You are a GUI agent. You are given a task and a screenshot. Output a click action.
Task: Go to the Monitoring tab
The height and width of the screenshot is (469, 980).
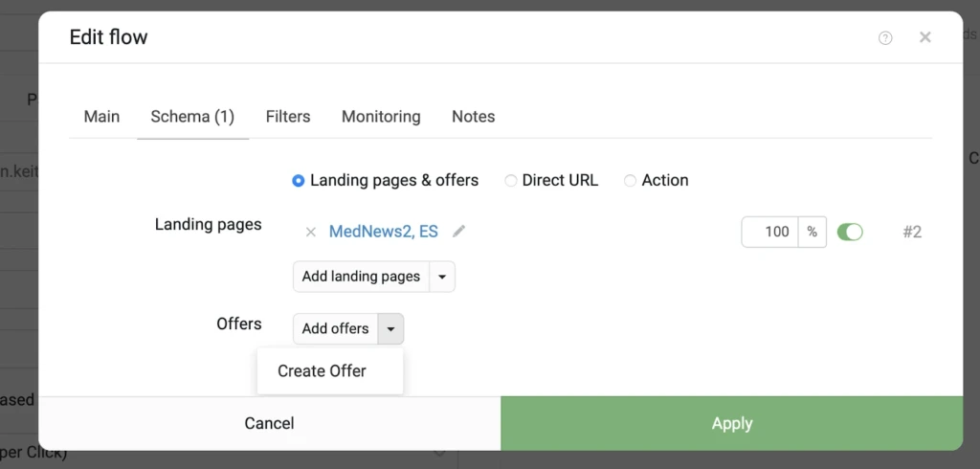(381, 117)
